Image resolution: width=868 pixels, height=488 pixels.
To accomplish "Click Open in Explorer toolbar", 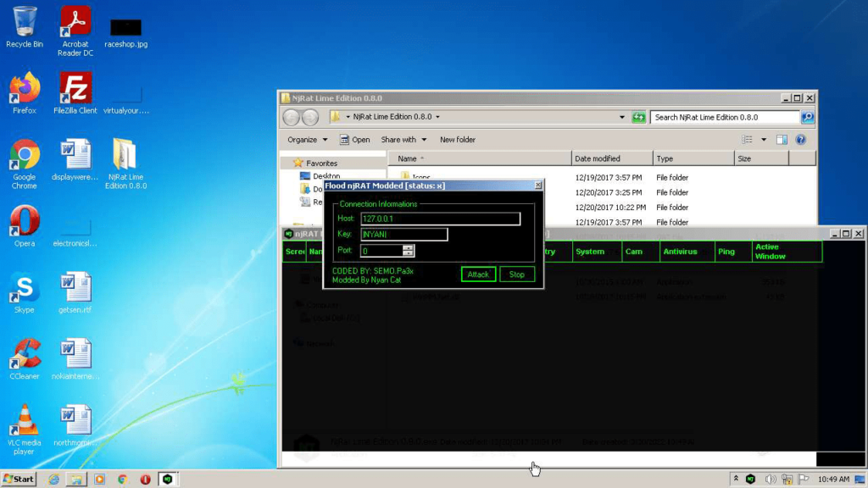I will point(355,140).
